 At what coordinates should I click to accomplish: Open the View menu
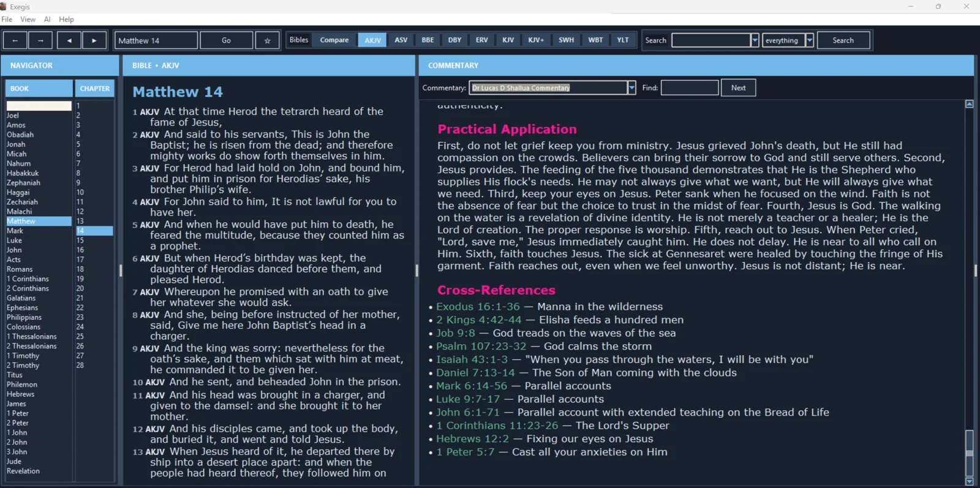click(28, 20)
